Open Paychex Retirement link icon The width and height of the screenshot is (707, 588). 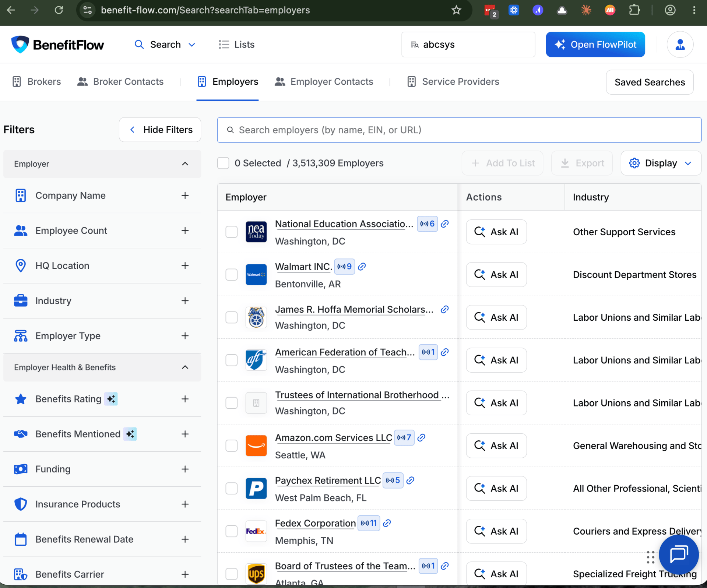411,480
